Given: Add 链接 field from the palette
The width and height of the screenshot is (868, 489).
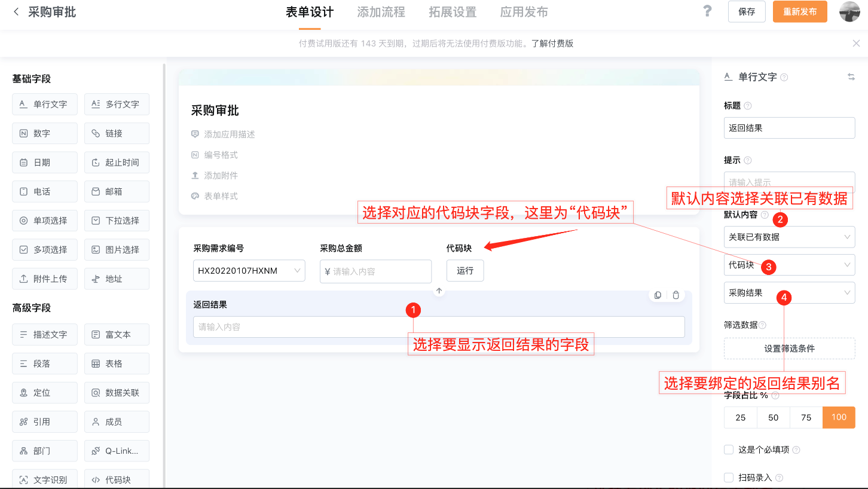Looking at the screenshot, I should click(x=117, y=133).
